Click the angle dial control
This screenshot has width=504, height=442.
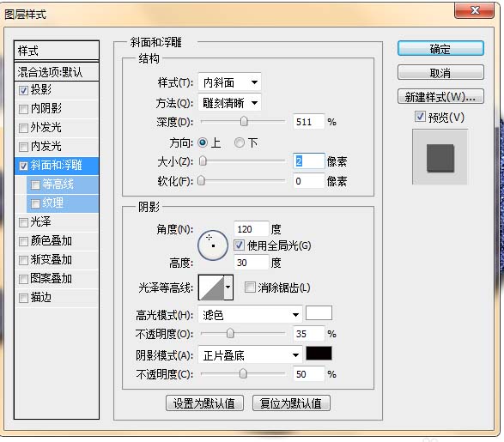click(x=213, y=245)
